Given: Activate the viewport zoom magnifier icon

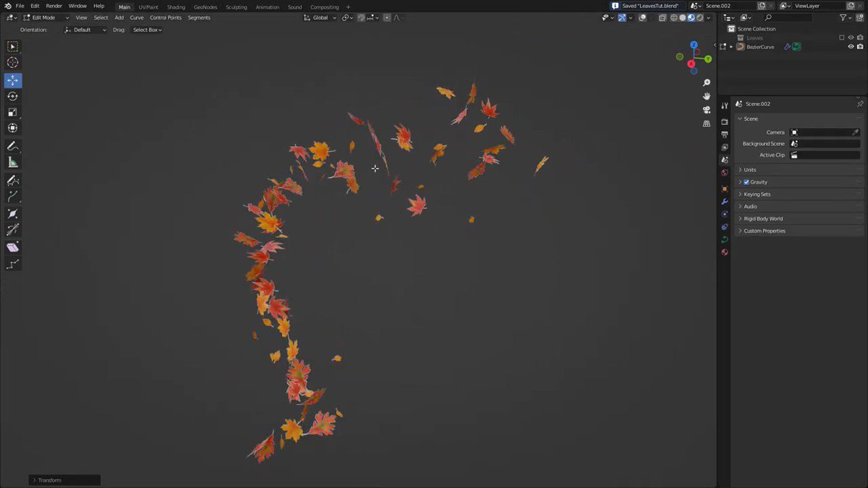Looking at the screenshot, I should pos(706,82).
